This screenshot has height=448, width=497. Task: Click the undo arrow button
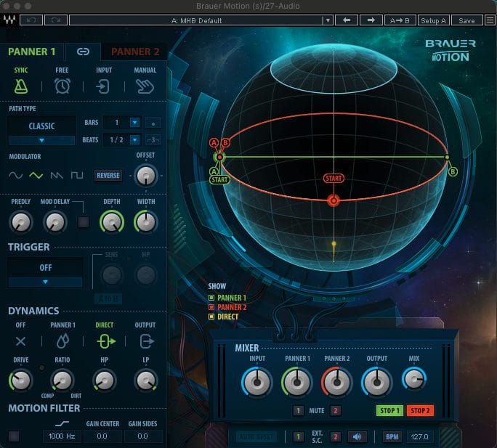click(x=31, y=20)
